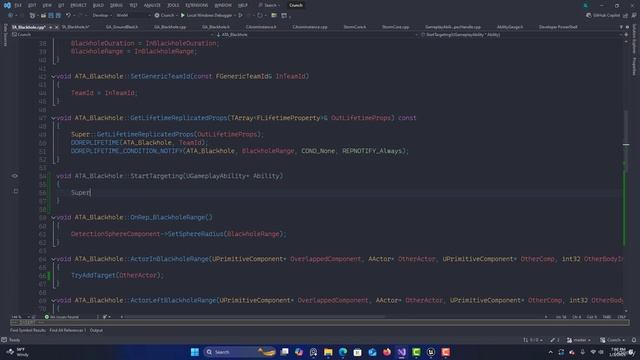The height and width of the screenshot is (360, 640).
Task: Click the split editor icon above scrollbar
Action: [x=626, y=35]
